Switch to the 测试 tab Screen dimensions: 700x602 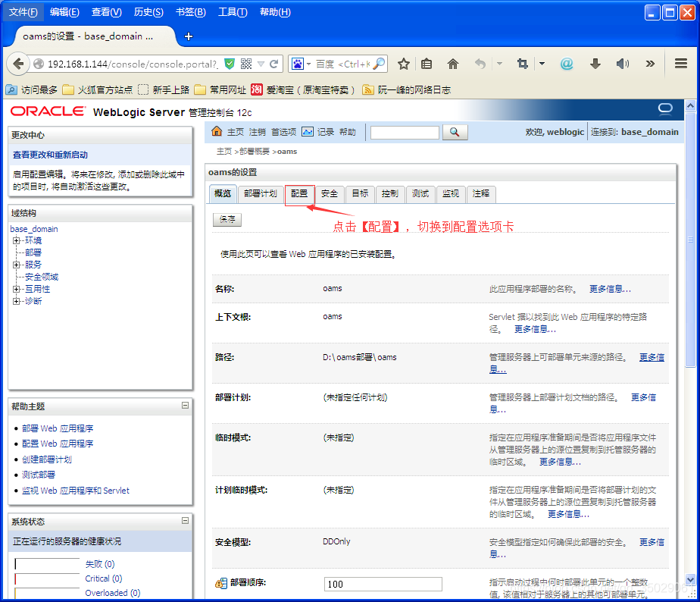coord(420,194)
